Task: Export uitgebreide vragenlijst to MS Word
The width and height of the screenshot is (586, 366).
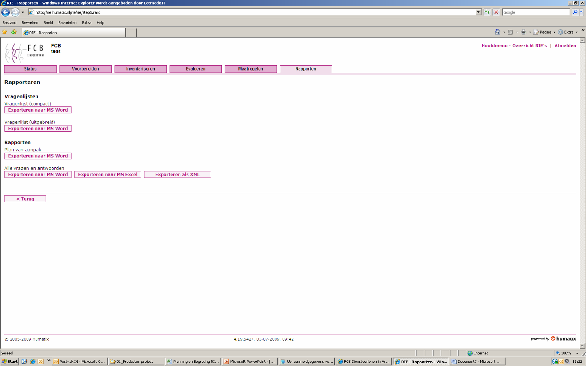Action: click(38, 129)
